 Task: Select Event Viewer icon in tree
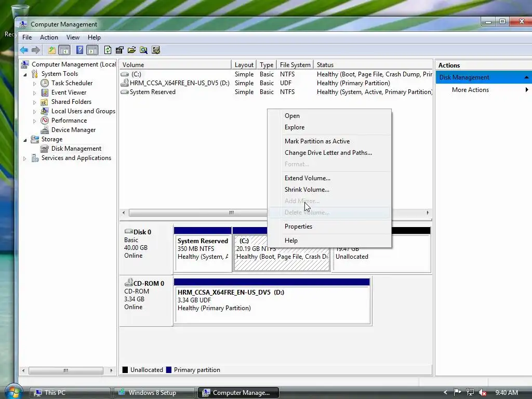pyautogui.click(x=45, y=92)
